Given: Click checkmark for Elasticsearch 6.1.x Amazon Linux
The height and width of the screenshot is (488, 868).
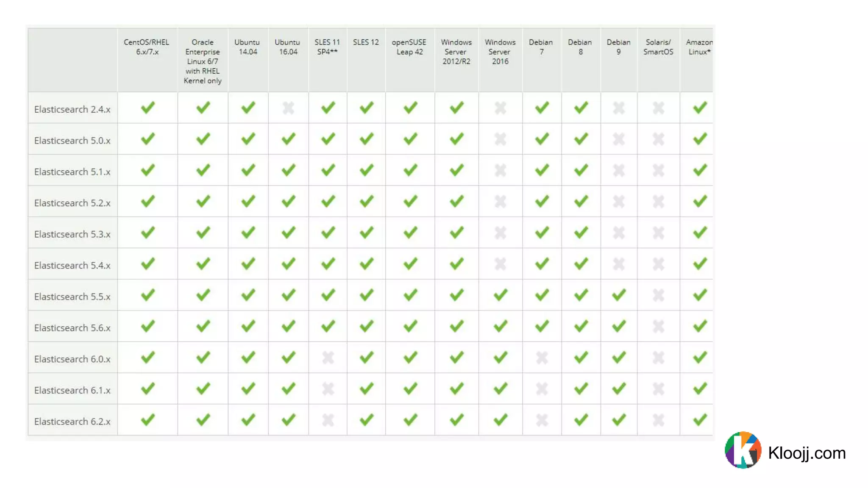Looking at the screenshot, I should pyautogui.click(x=700, y=388).
